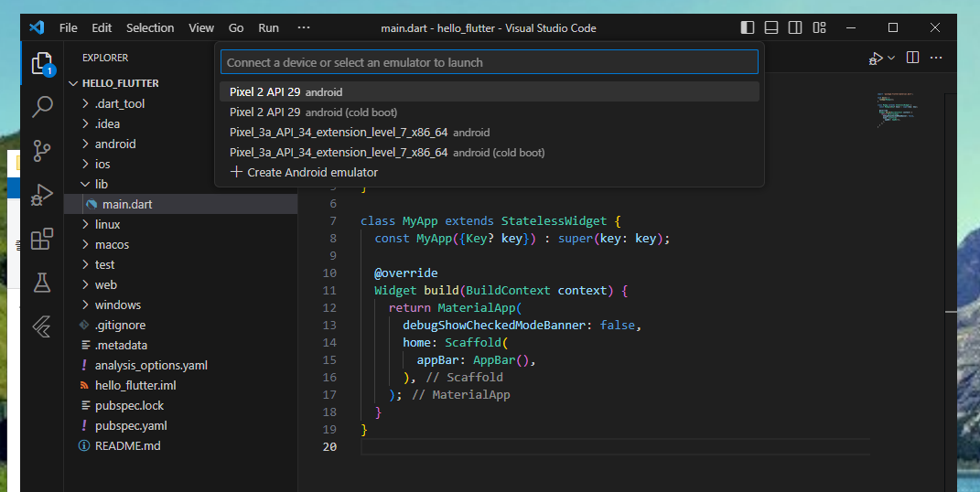The height and width of the screenshot is (492, 980).
Task: Click MaterialApp( on line 12
Action: click(479, 308)
